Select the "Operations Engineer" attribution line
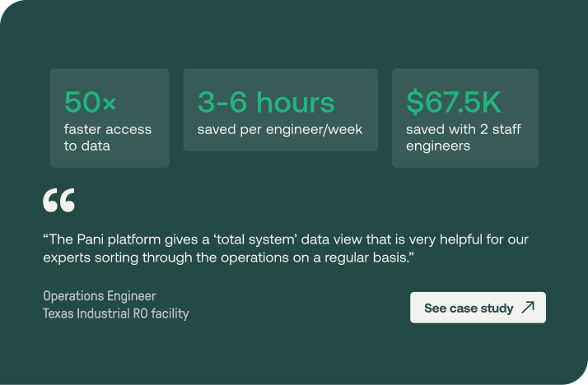588x385 pixels. [100, 296]
